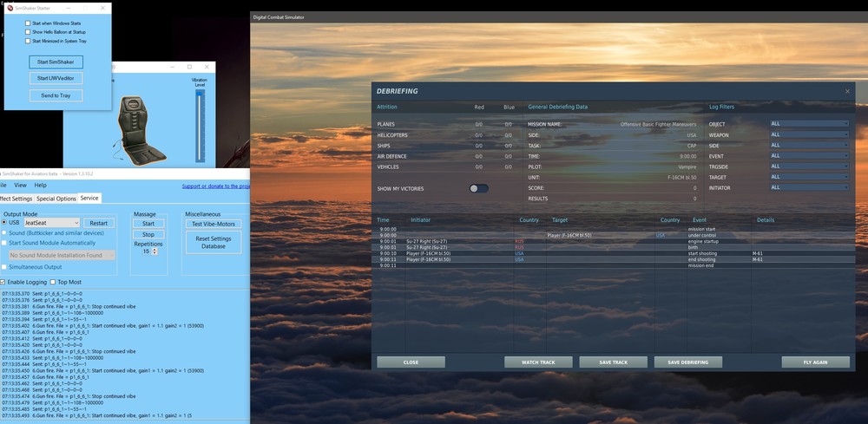
Task: Switch to the Special Options tab
Action: [56, 199]
